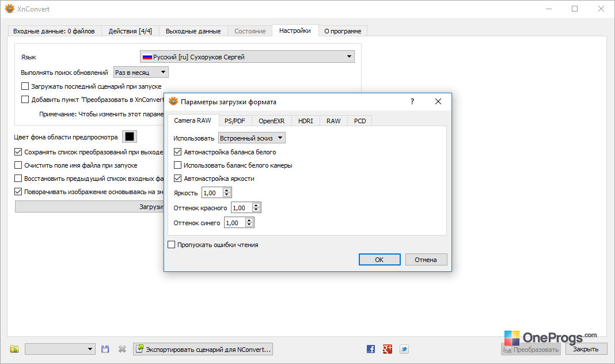Delete script using the gray X icon

pos(123,348)
